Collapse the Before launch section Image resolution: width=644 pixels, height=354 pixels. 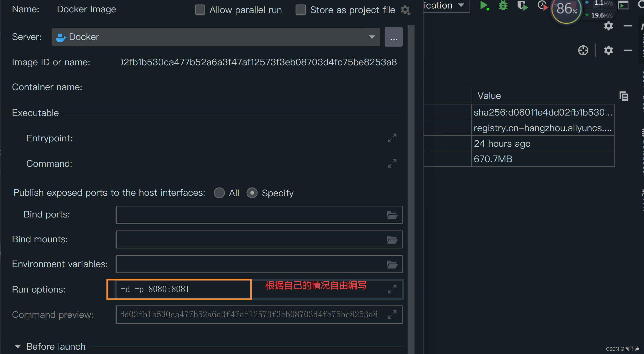(18, 347)
